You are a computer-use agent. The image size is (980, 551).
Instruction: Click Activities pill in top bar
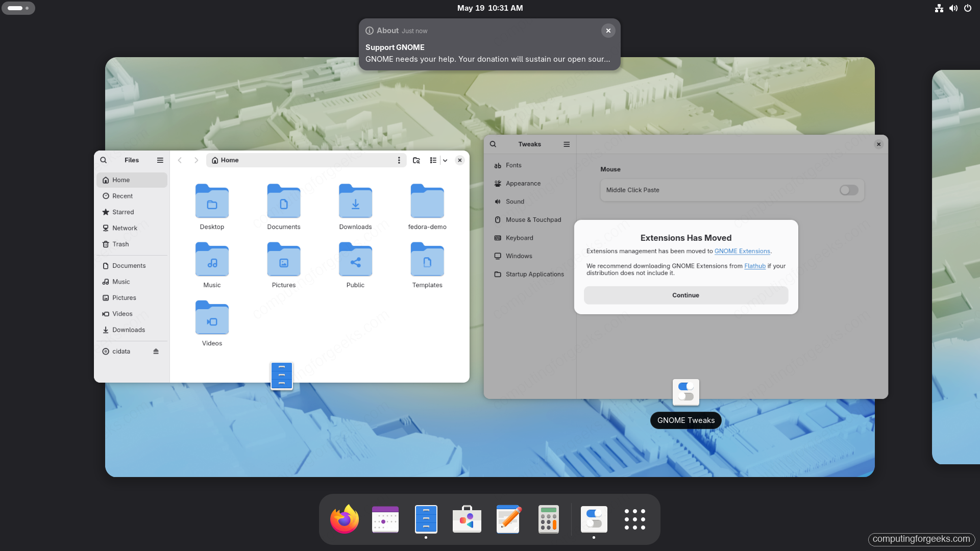(18, 8)
